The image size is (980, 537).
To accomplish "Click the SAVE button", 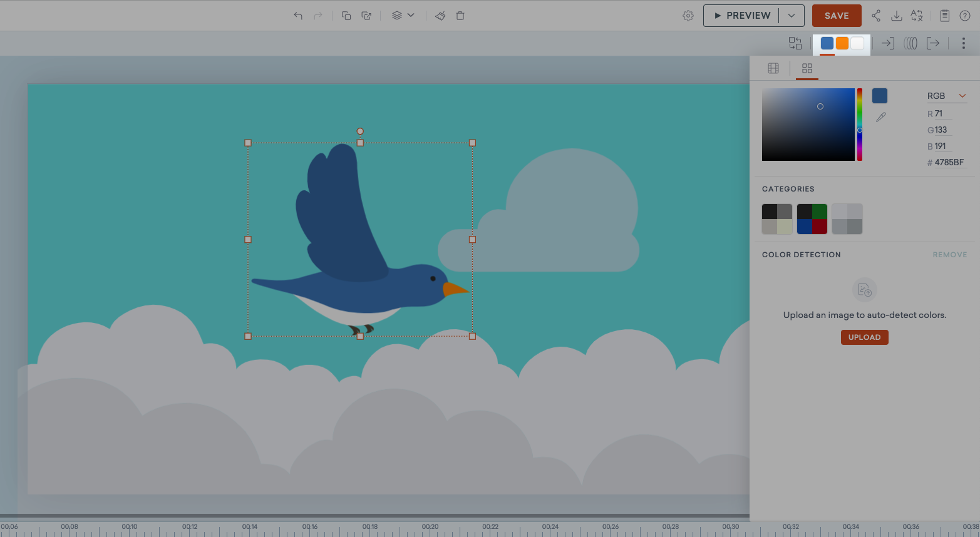I will (x=837, y=15).
